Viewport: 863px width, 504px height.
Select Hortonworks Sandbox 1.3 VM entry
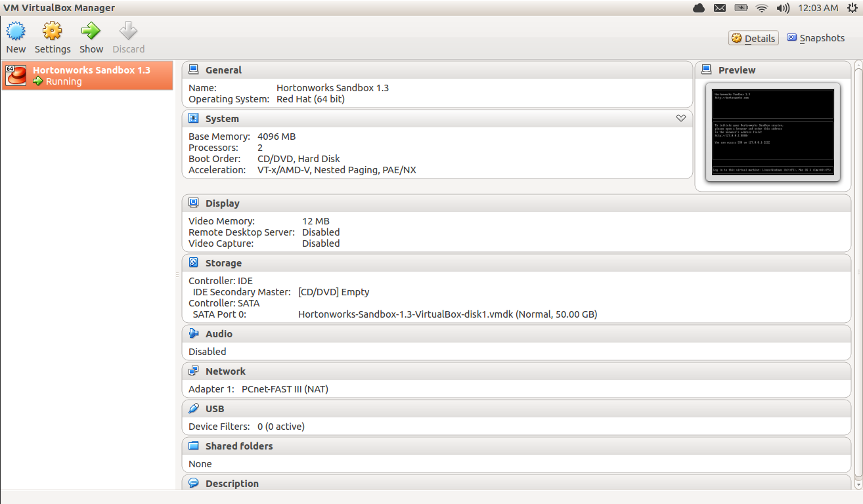(x=87, y=75)
